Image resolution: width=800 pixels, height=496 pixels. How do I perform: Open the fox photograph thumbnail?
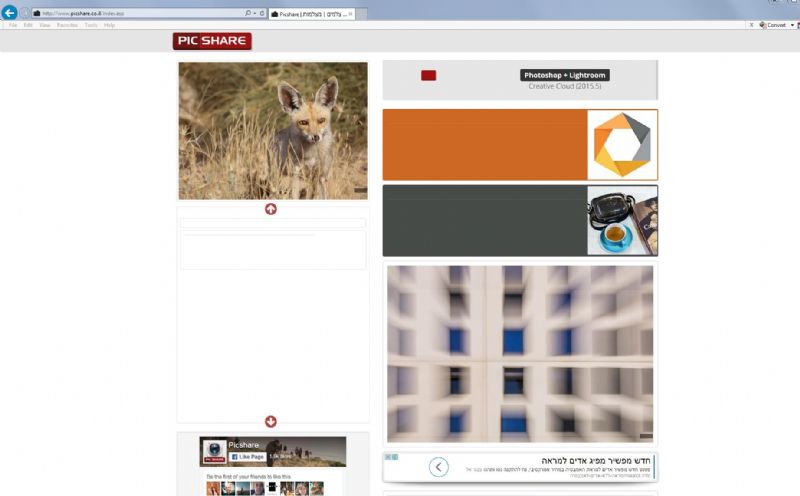tap(273, 131)
